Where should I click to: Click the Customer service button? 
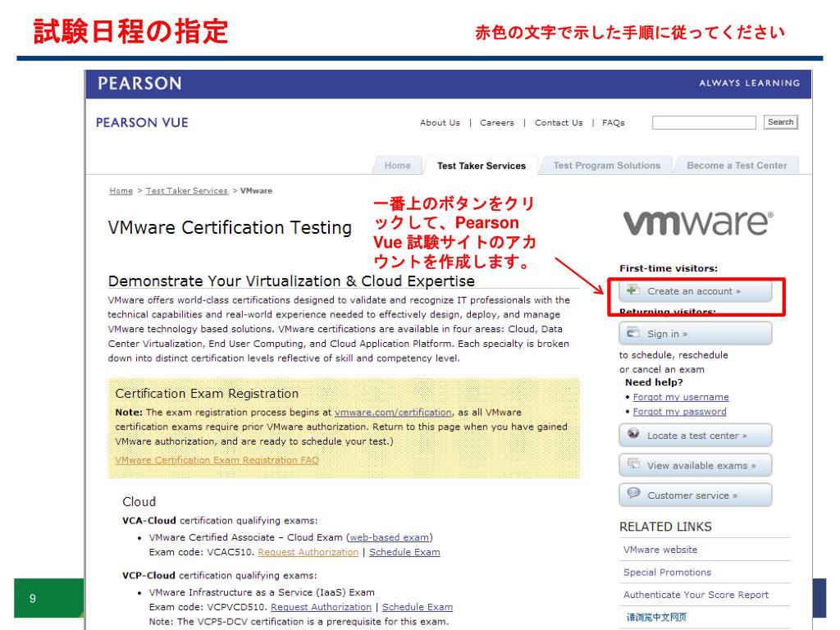696,495
